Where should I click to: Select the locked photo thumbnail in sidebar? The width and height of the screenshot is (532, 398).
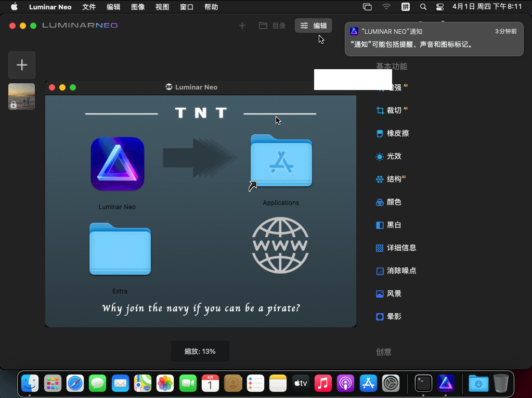click(x=22, y=96)
